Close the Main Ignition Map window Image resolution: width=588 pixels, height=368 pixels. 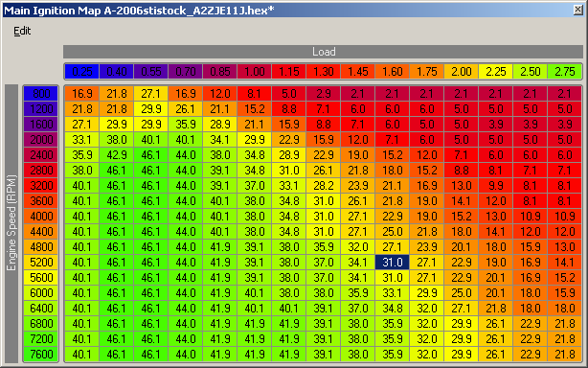(577, 10)
